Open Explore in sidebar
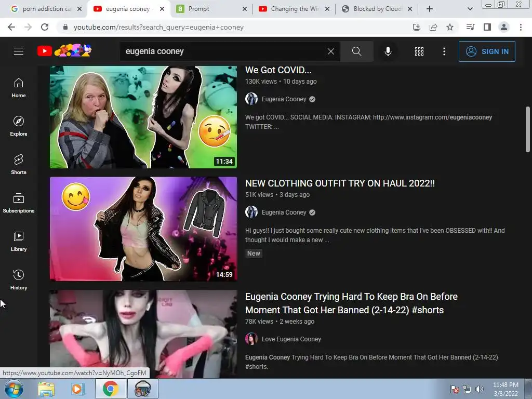This screenshot has height=399, width=532. (x=19, y=126)
